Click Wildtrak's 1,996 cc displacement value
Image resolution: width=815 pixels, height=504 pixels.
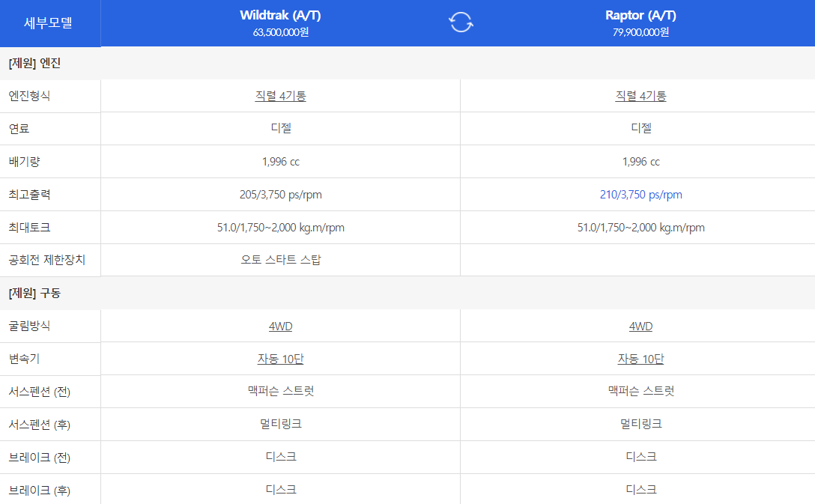coord(281,162)
